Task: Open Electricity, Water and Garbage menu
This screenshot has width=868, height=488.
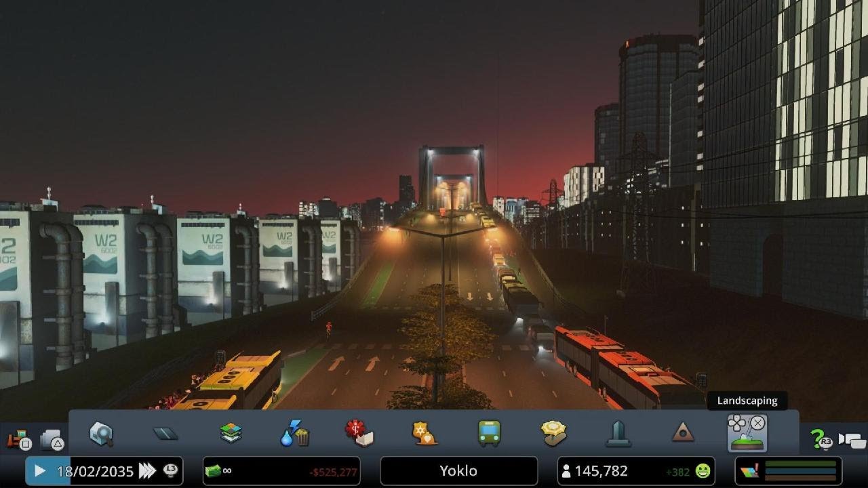Action: point(295,434)
